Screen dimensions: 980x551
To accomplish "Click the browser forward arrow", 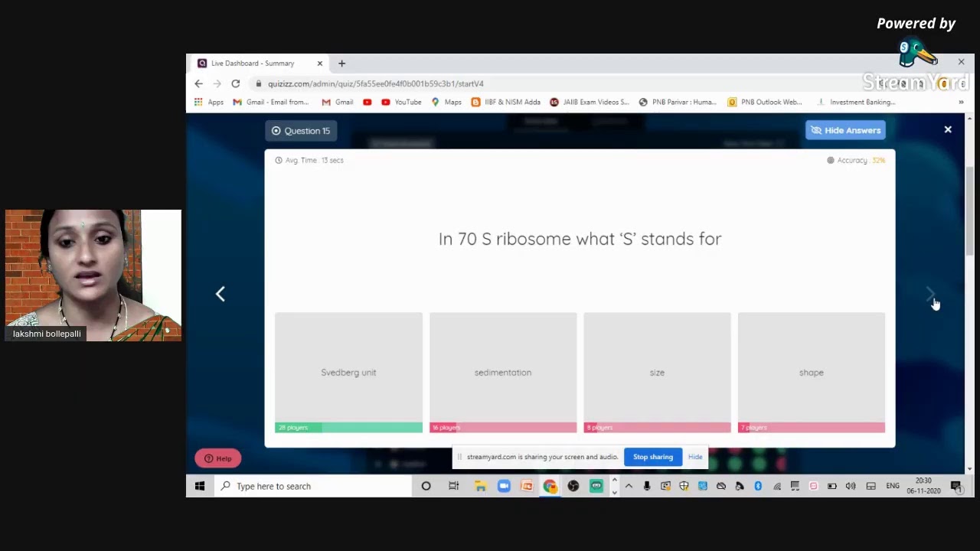I will tap(217, 83).
